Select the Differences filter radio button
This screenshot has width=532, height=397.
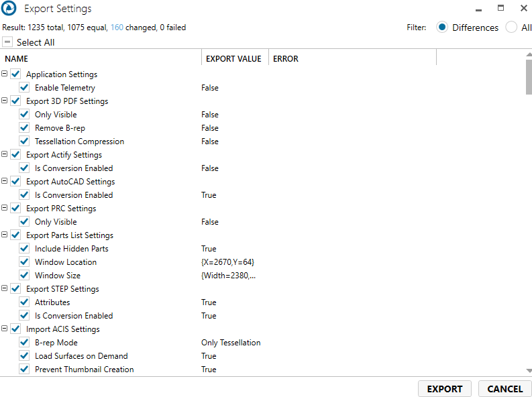coord(442,27)
